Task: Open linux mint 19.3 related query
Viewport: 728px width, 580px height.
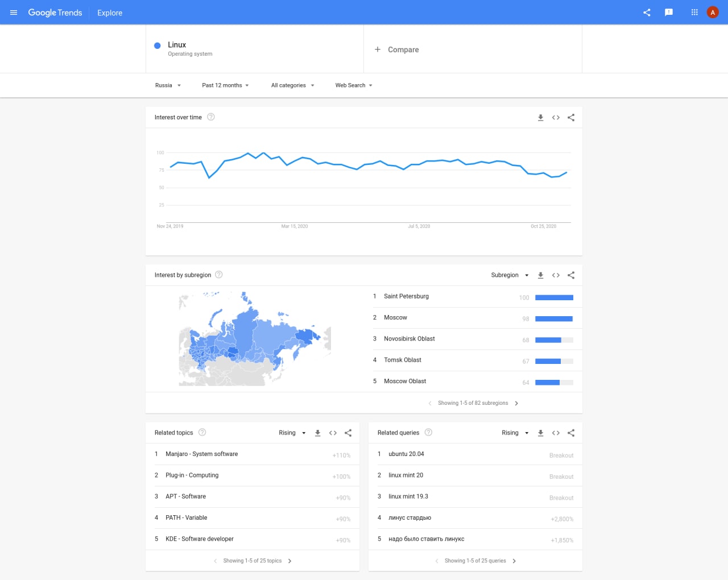Action: (x=475, y=496)
